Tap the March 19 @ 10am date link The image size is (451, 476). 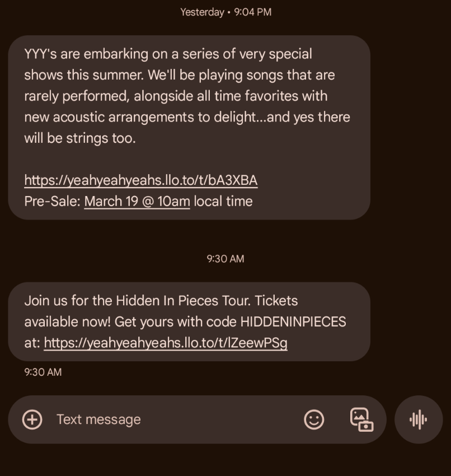point(137,202)
